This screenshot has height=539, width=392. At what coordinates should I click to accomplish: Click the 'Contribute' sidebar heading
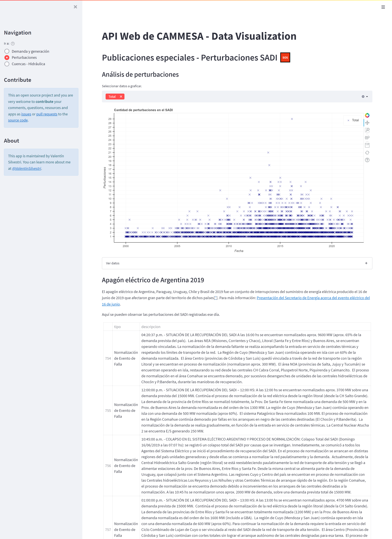(18, 80)
